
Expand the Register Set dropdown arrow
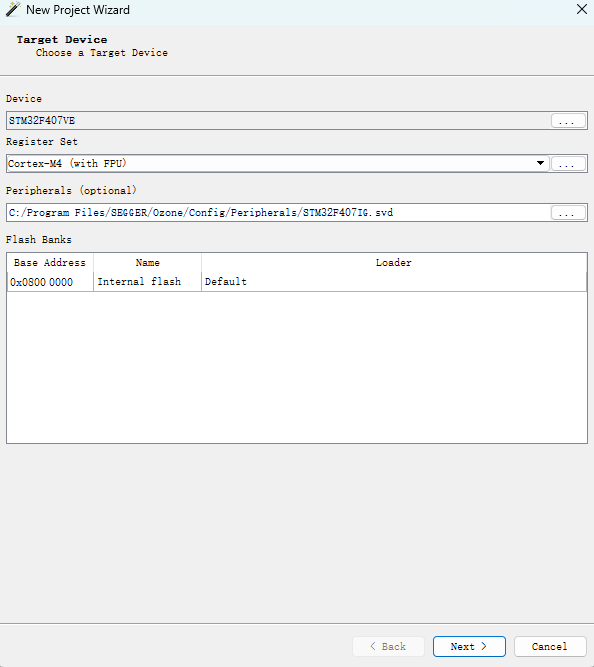[540, 163]
